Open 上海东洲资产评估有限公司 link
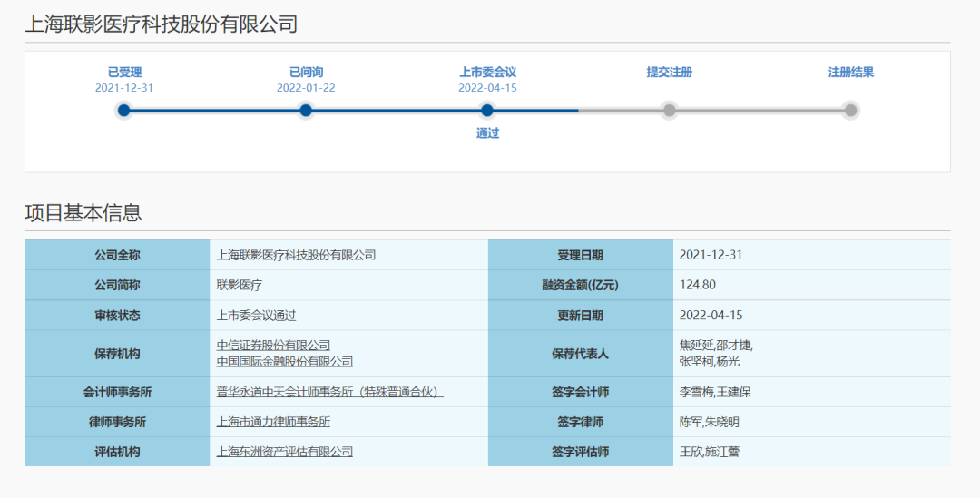Viewport: 980px width, 498px height. pyautogui.click(x=284, y=451)
